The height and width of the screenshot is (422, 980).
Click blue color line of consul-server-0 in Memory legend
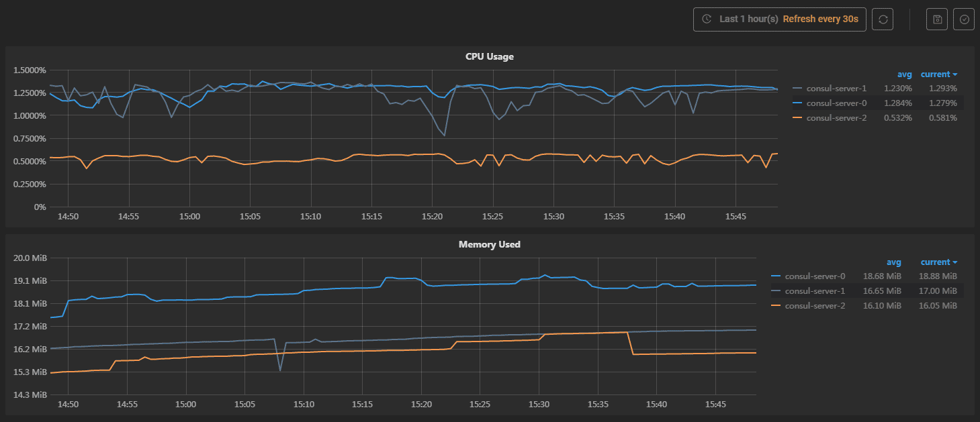(776, 276)
